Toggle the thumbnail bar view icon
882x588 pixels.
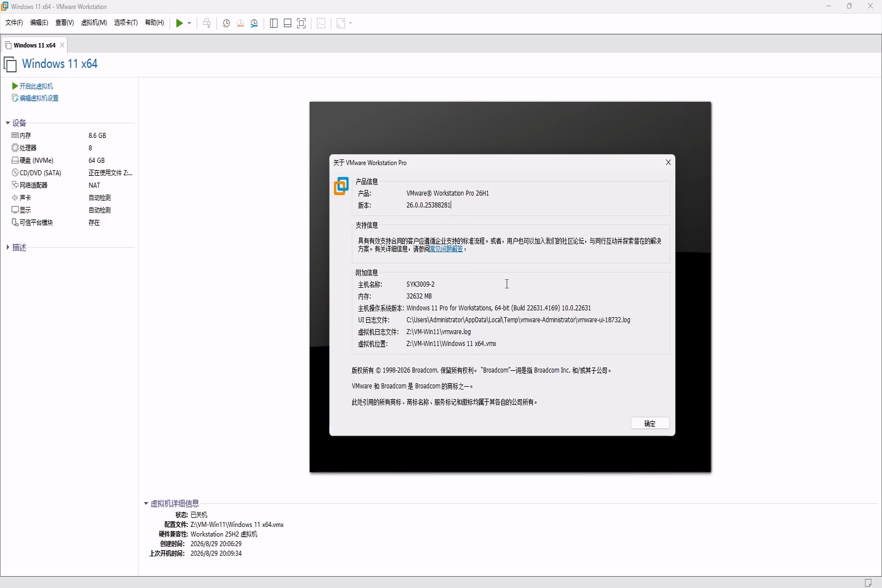(288, 23)
